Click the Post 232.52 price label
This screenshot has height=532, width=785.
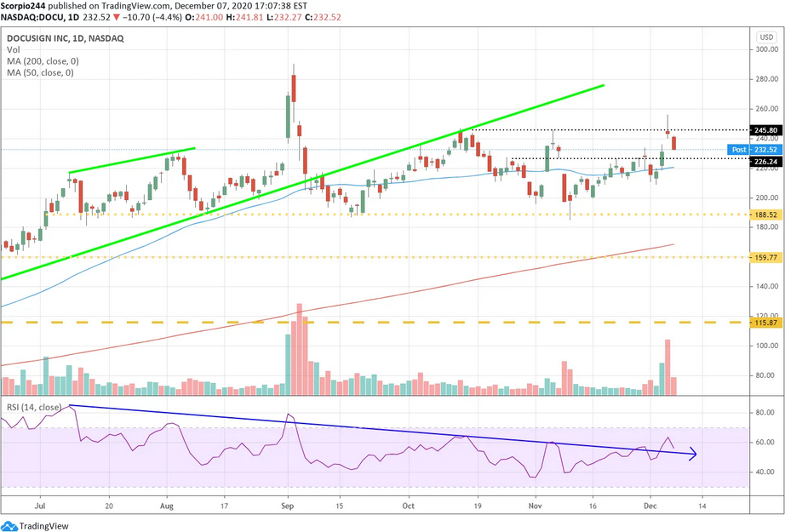pyautogui.click(x=754, y=150)
